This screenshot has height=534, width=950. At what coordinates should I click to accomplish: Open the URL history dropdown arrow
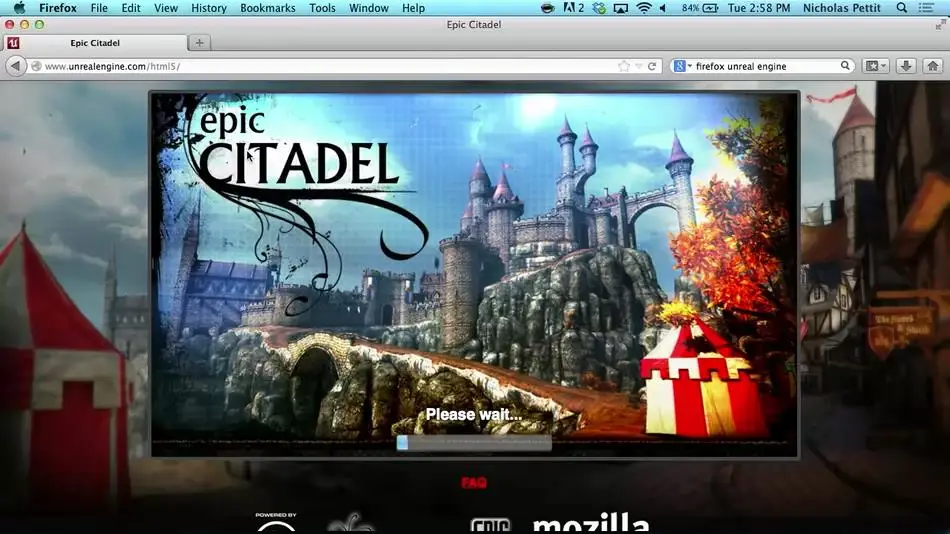point(638,66)
